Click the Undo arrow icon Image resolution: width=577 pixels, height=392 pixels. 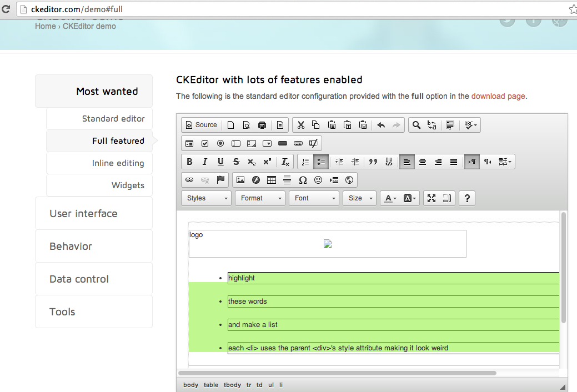(381, 125)
